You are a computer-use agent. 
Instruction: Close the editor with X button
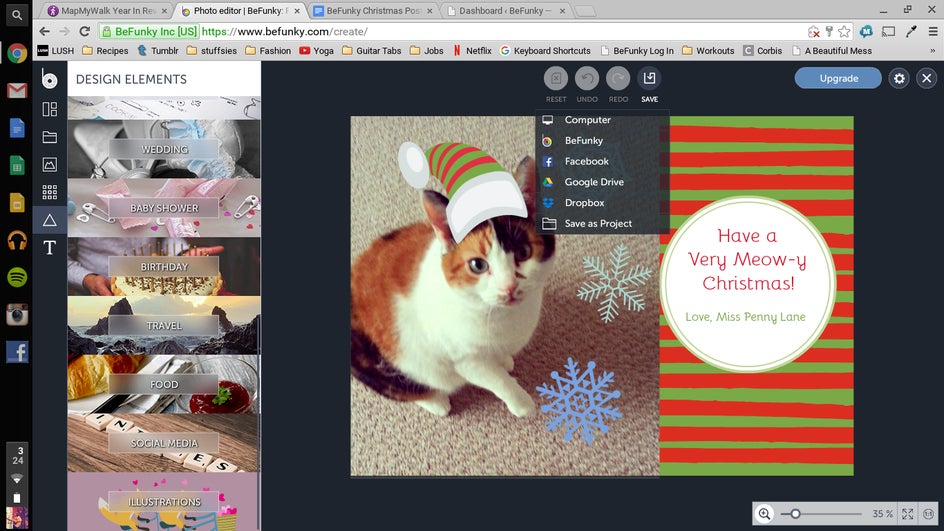(x=927, y=78)
